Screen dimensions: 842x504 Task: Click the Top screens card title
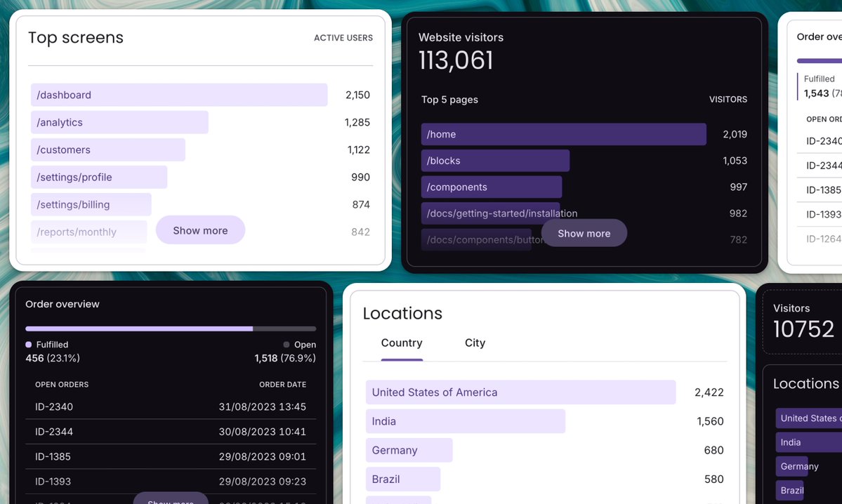click(76, 38)
